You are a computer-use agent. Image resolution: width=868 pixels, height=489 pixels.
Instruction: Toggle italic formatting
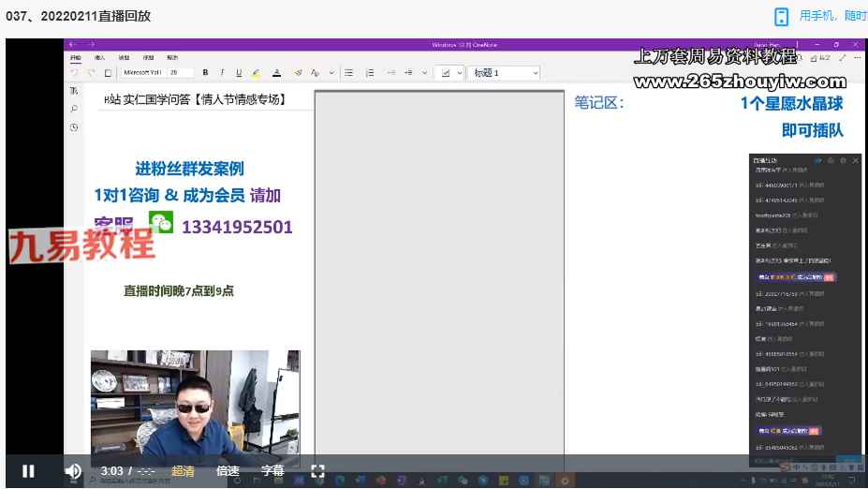tap(222, 72)
